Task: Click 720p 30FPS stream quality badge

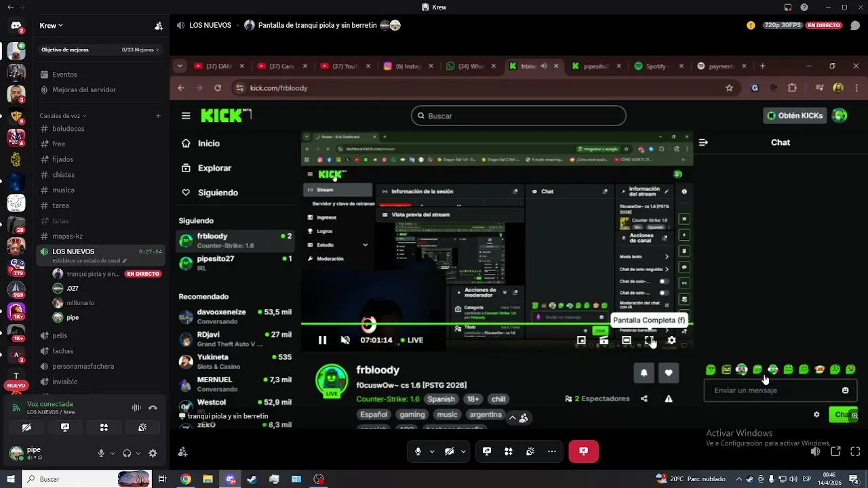Action: (x=783, y=25)
